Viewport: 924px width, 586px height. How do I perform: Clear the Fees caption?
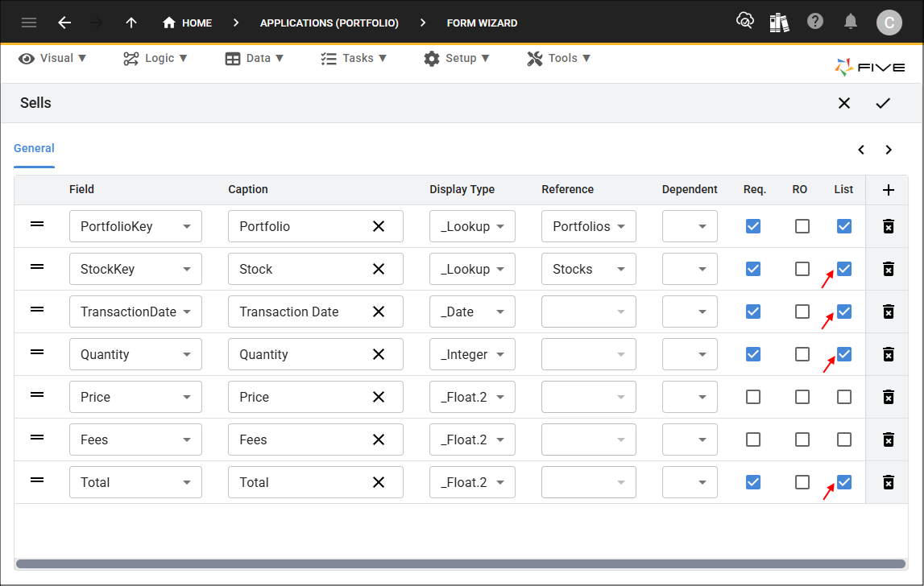point(379,439)
